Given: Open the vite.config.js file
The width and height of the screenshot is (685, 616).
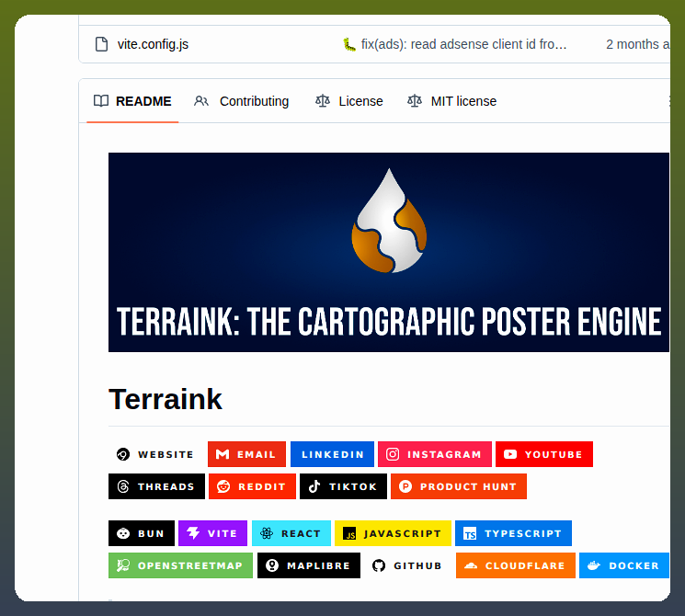Looking at the screenshot, I should [x=153, y=44].
